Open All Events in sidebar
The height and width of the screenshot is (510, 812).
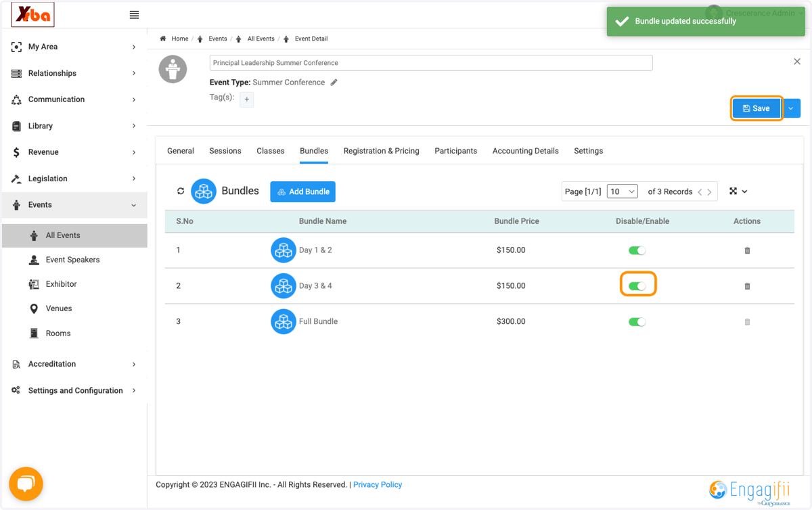tap(74, 235)
